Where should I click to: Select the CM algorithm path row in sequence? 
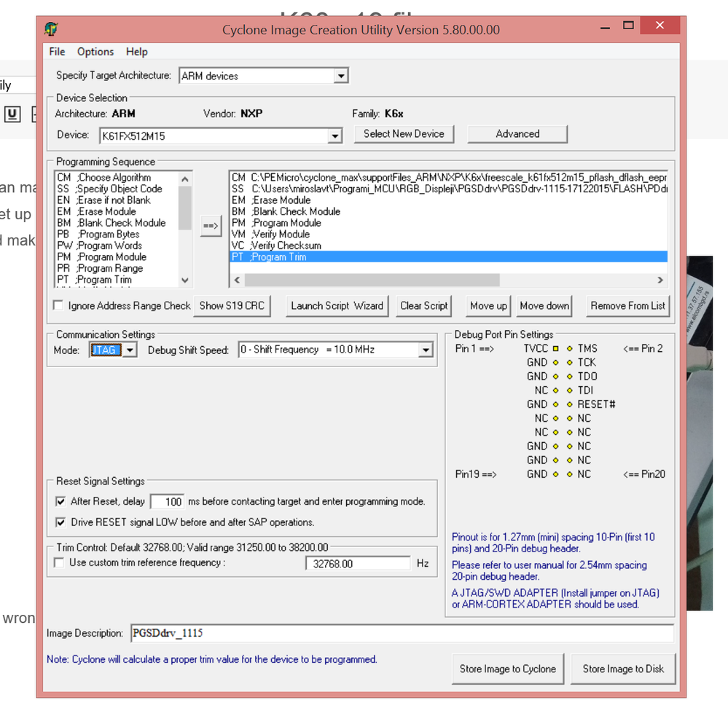tap(448, 177)
